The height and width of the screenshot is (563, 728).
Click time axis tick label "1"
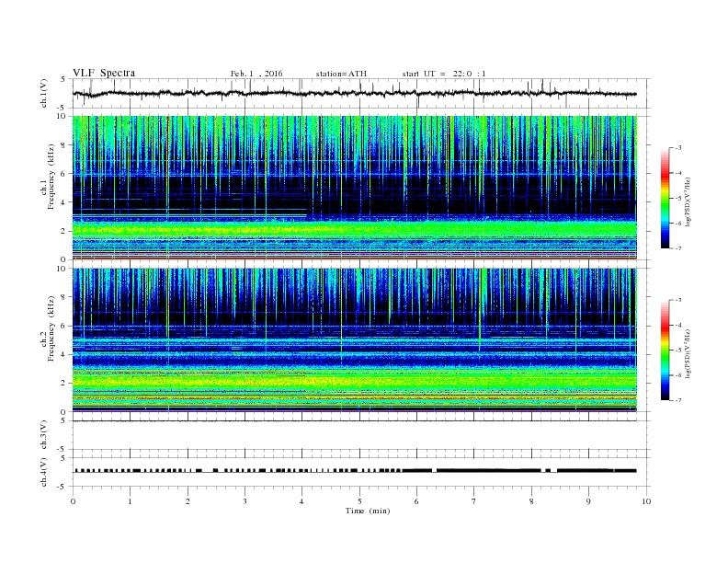130,501
